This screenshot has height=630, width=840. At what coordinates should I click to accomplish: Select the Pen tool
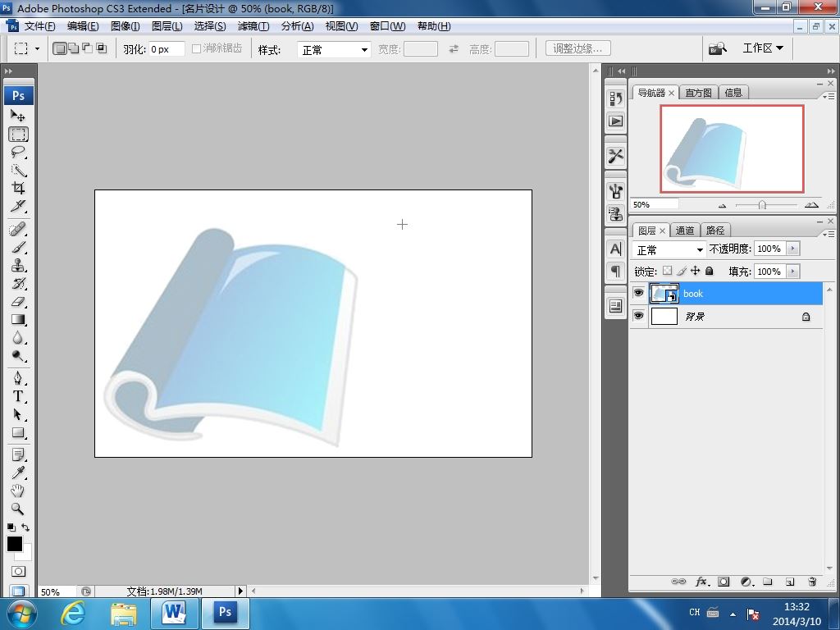coord(18,378)
